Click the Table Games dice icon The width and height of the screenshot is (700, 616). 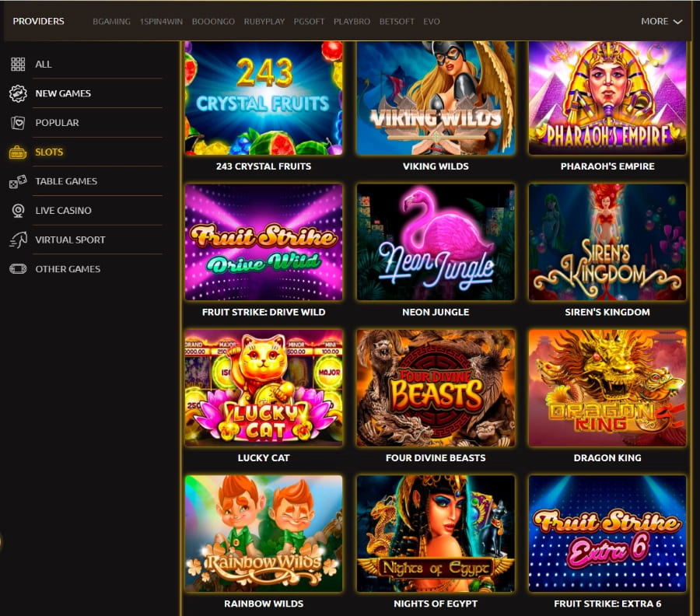pos(18,181)
